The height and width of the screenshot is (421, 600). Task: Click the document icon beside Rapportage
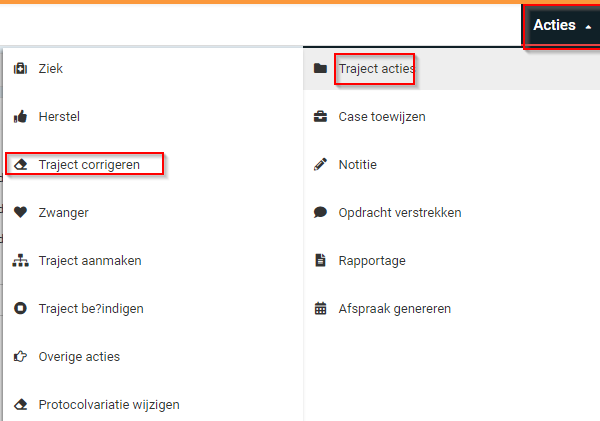pyautogui.click(x=320, y=261)
